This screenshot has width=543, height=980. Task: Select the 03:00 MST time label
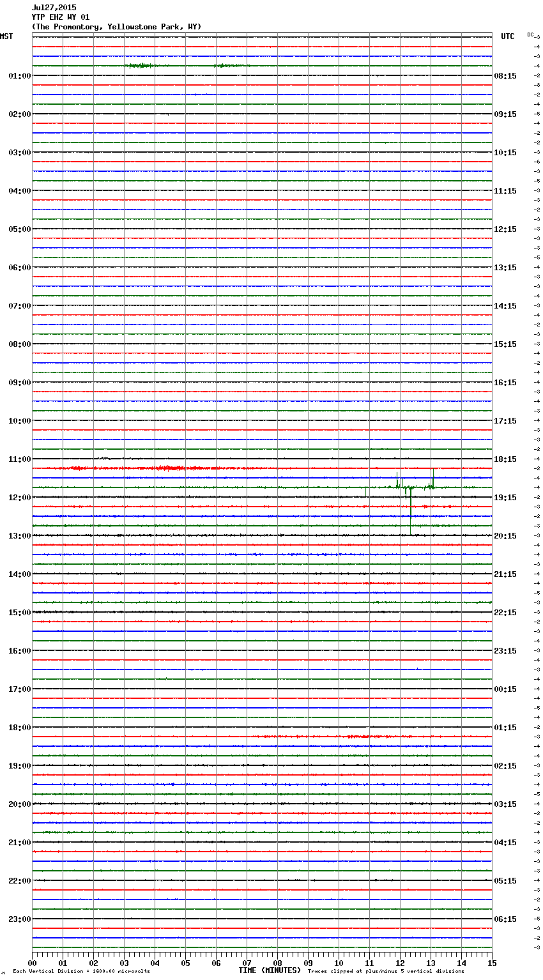tap(20, 153)
